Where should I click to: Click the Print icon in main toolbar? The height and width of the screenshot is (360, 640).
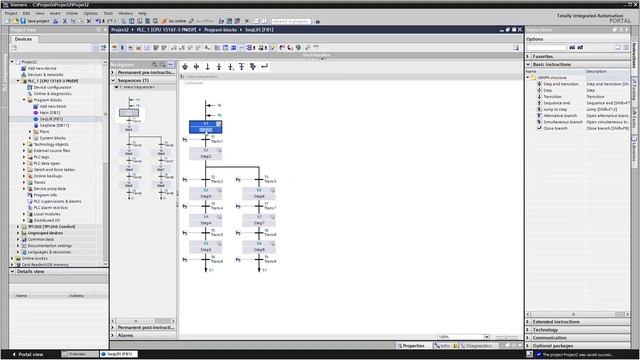[56, 21]
